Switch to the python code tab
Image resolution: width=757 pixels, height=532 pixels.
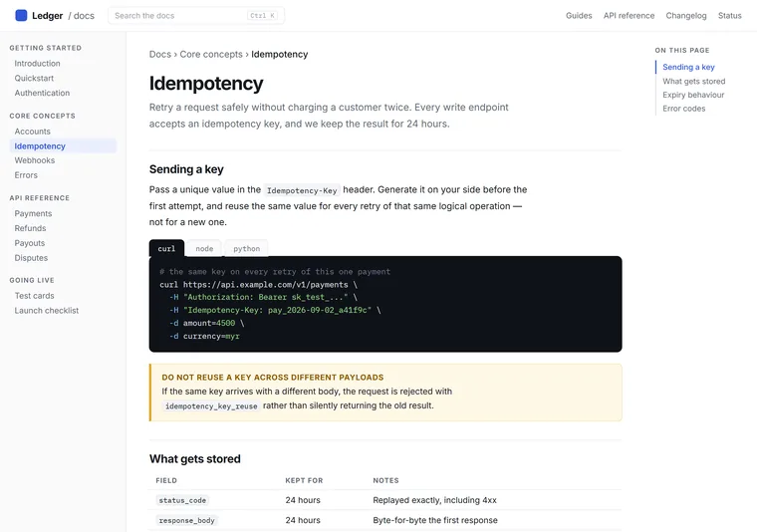pos(246,249)
